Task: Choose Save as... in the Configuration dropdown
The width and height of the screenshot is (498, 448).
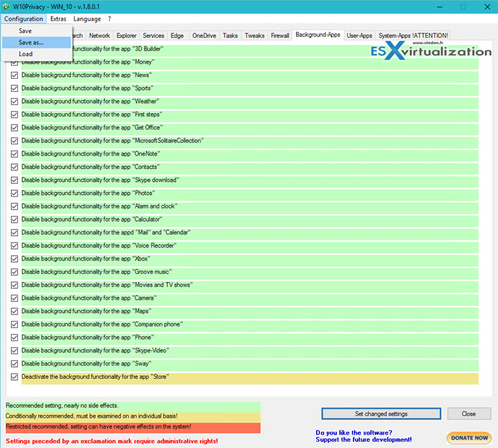Action: tap(37, 43)
